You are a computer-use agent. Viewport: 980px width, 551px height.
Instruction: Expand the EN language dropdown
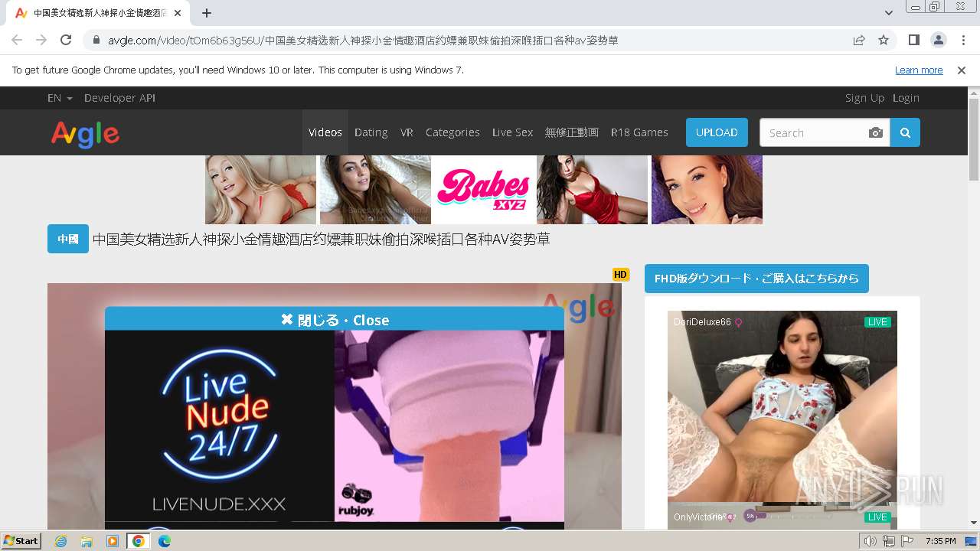point(60,98)
